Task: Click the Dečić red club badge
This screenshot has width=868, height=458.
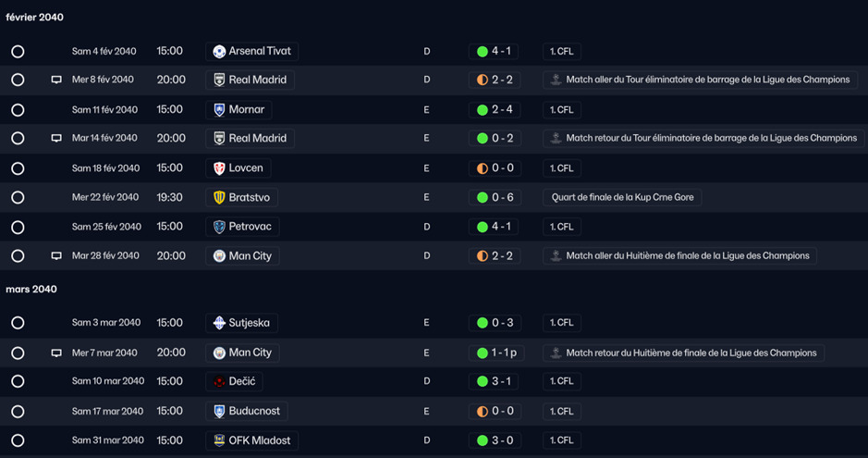Action: coord(219,381)
